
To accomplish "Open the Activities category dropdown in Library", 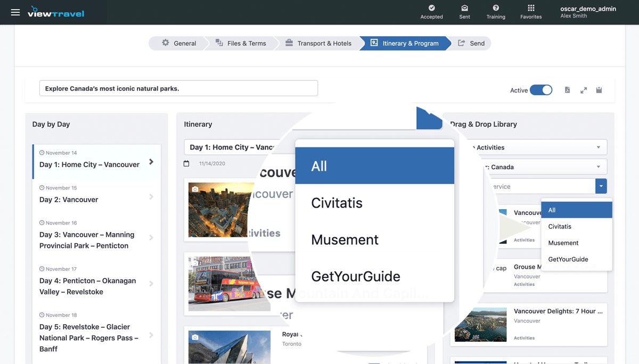I will click(x=538, y=147).
